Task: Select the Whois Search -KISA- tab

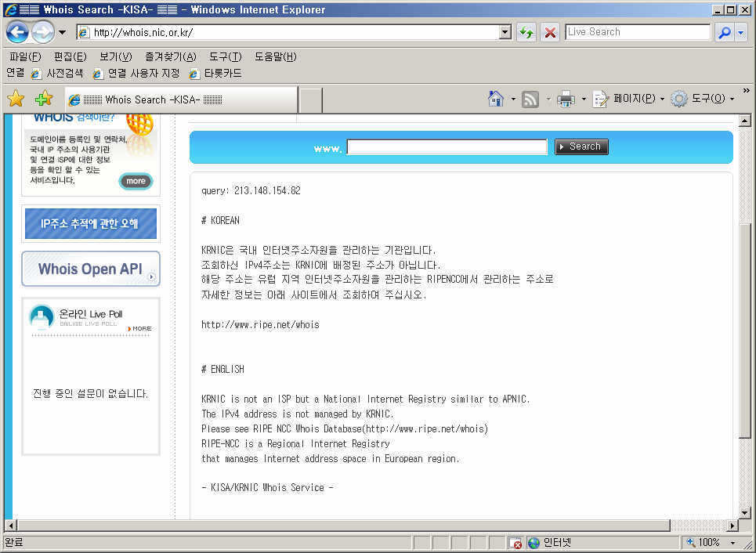Action: [181, 99]
